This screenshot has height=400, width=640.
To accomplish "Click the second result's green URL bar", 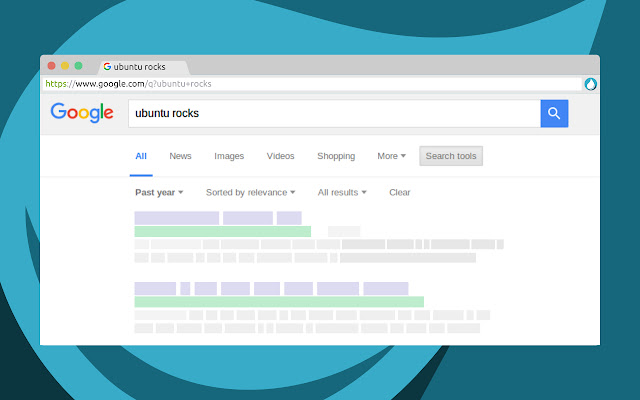I will [279, 302].
